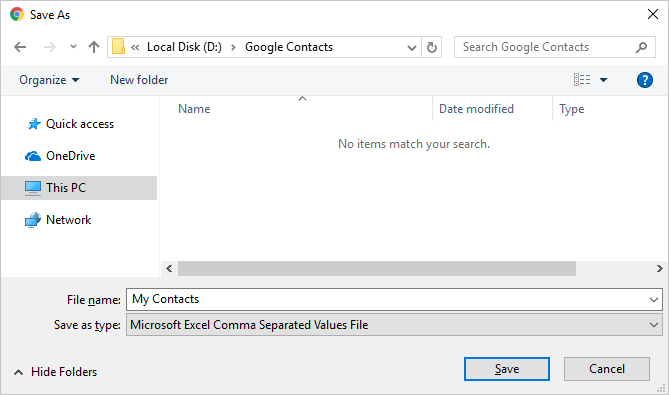Click the Forward navigation arrow

49,47
